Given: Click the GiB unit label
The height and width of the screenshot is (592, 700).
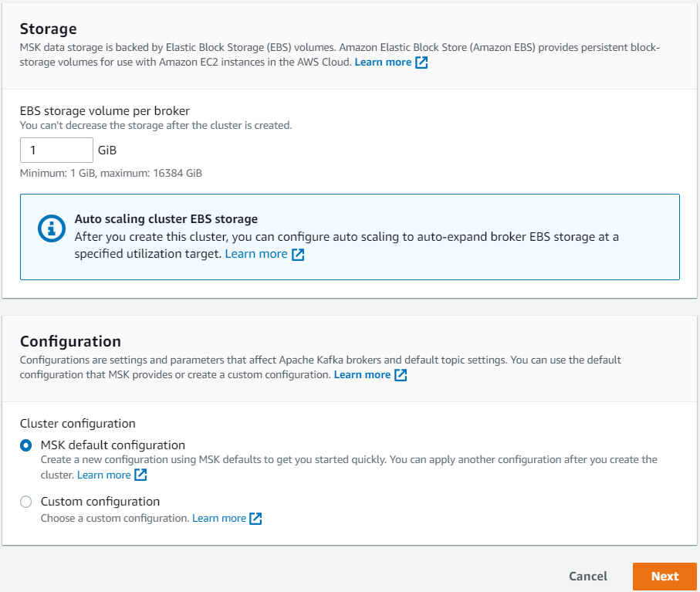Looking at the screenshot, I should pos(107,150).
